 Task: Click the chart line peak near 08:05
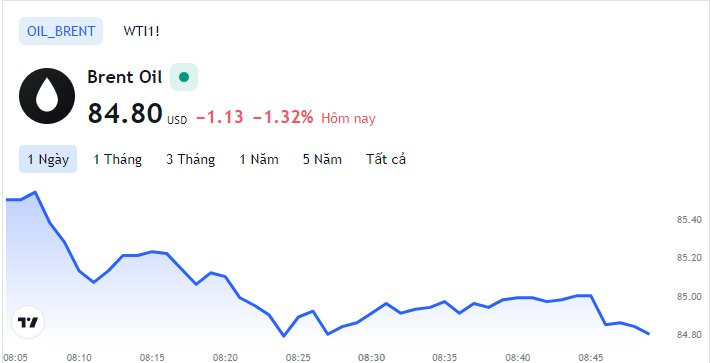point(35,192)
